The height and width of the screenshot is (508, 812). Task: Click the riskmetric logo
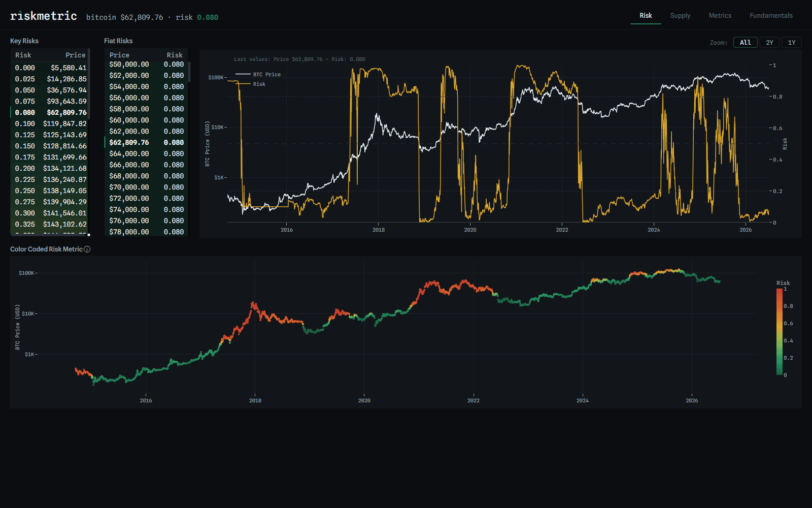pyautogui.click(x=44, y=16)
